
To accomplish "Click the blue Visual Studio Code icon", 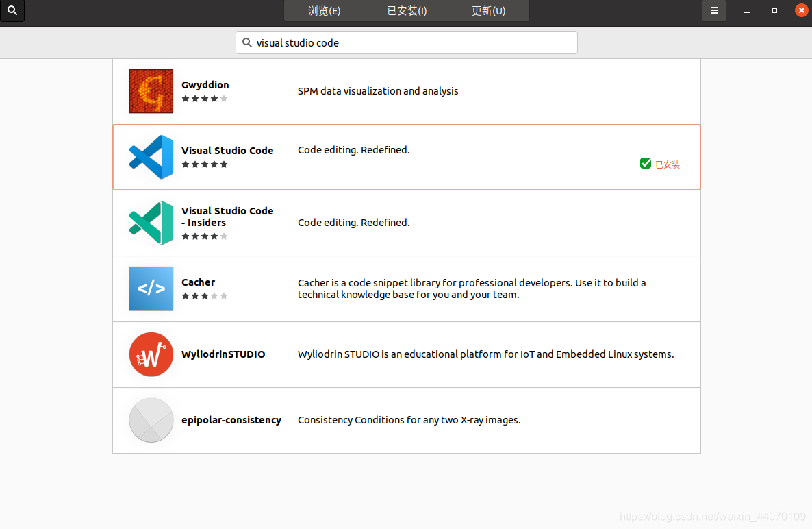I will [151, 157].
